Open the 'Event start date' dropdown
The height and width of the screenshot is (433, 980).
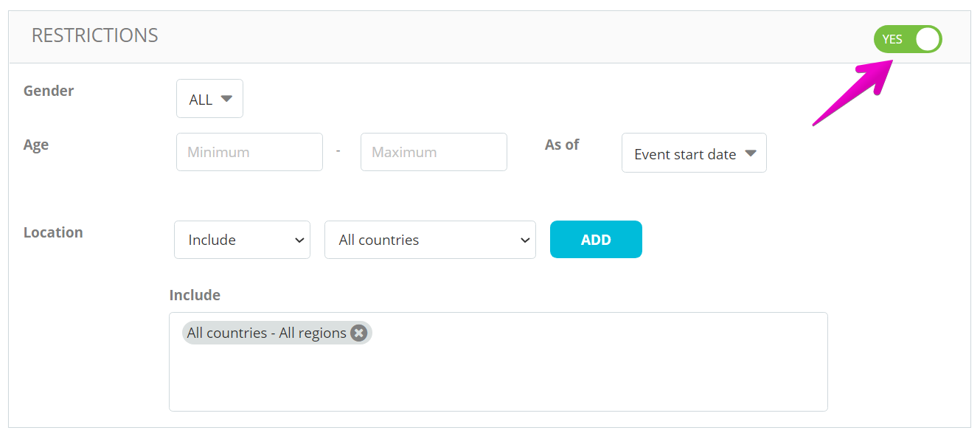[x=694, y=153]
